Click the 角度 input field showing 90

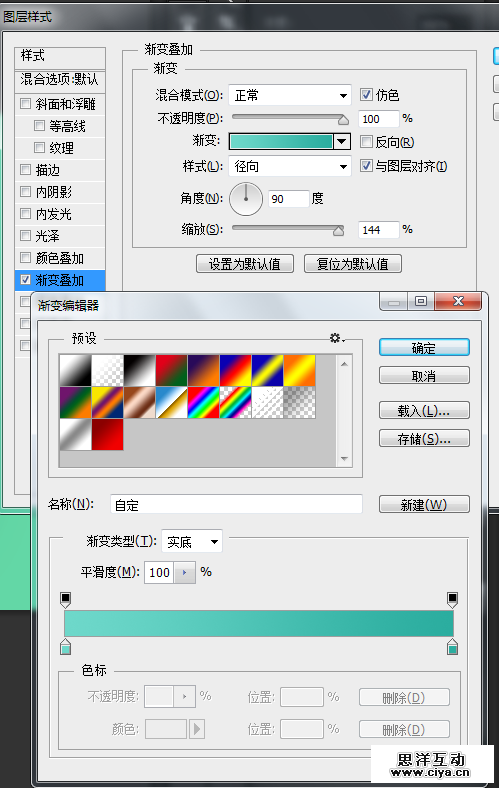click(288, 199)
